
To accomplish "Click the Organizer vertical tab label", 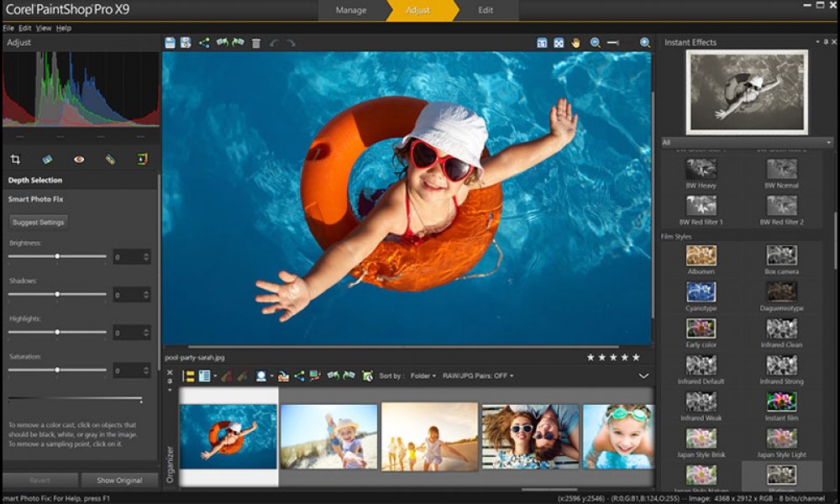I will coord(171,465).
